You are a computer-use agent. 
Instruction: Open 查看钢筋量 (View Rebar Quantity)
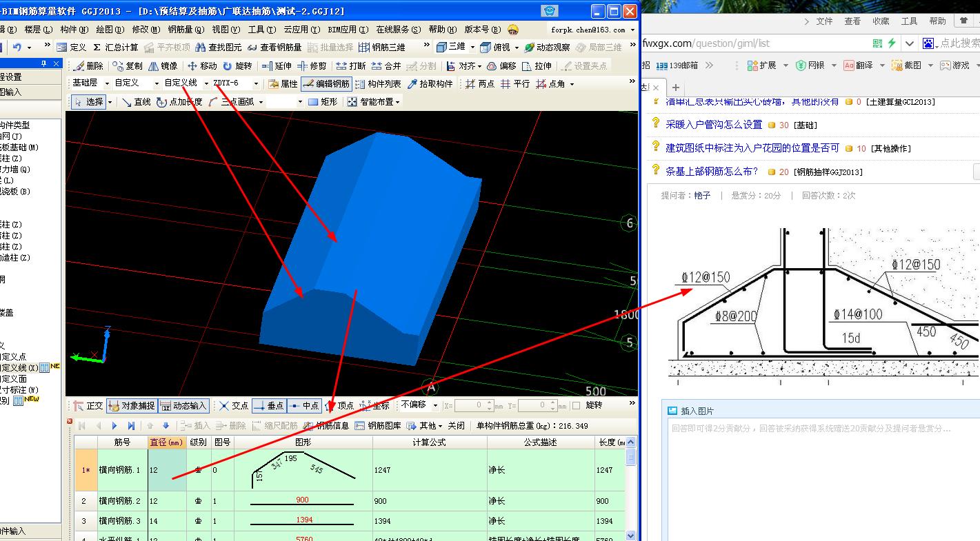[274, 48]
